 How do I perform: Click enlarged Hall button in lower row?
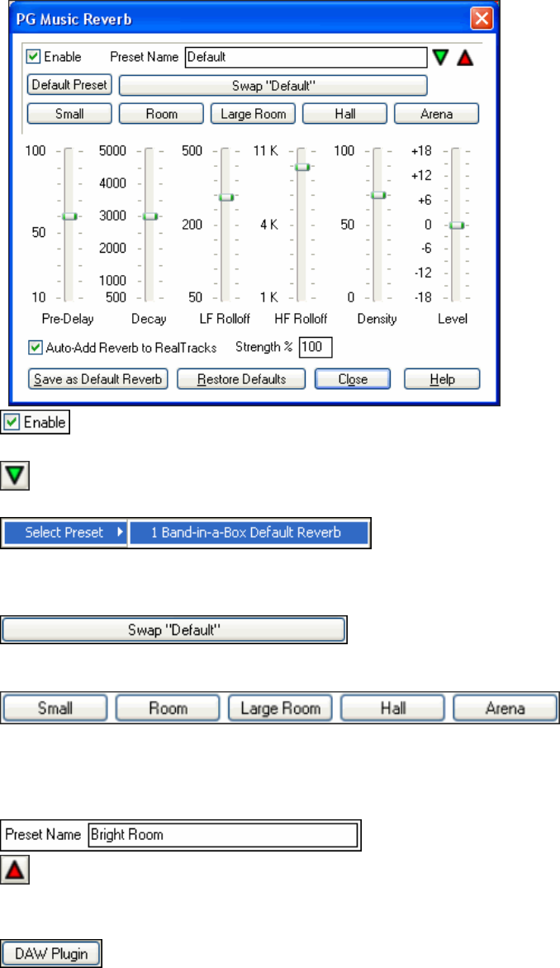click(x=392, y=708)
